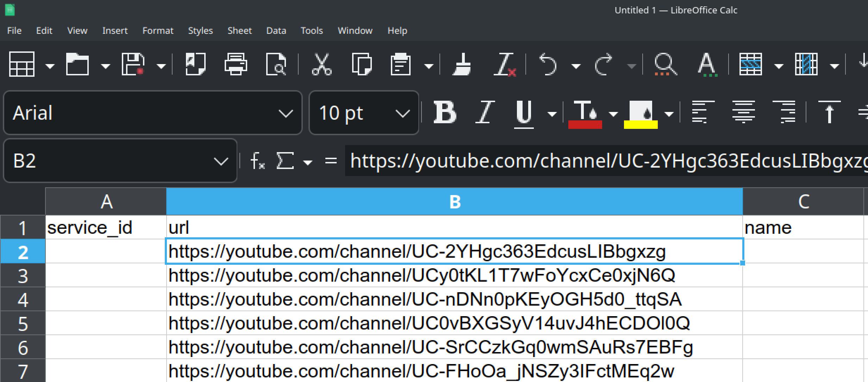The width and height of the screenshot is (868, 382).
Task: Open the Data menu
Action: point(276,31)
